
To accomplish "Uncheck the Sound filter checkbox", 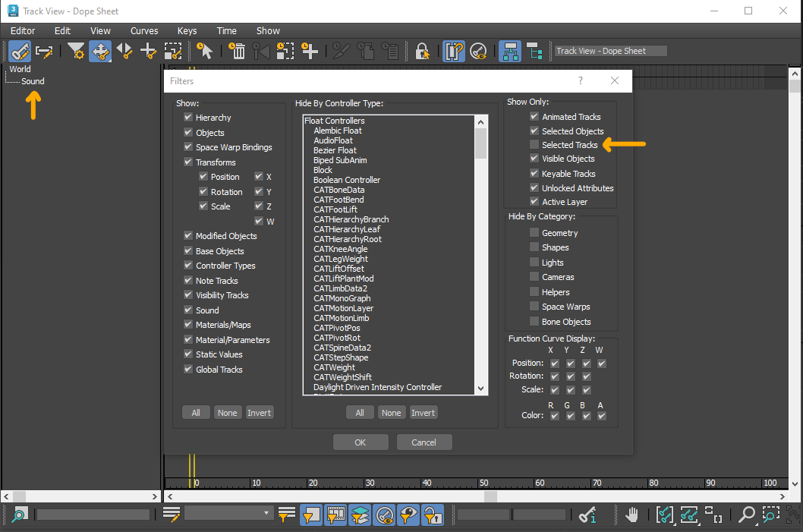I will tap(187, 310).
